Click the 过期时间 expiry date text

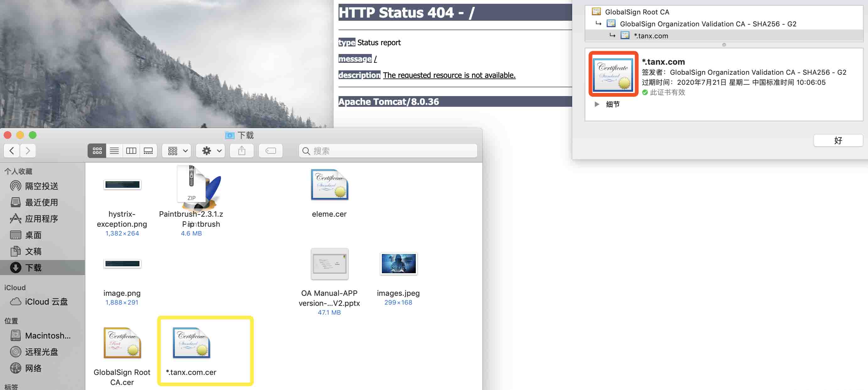(x=734, y=83)
